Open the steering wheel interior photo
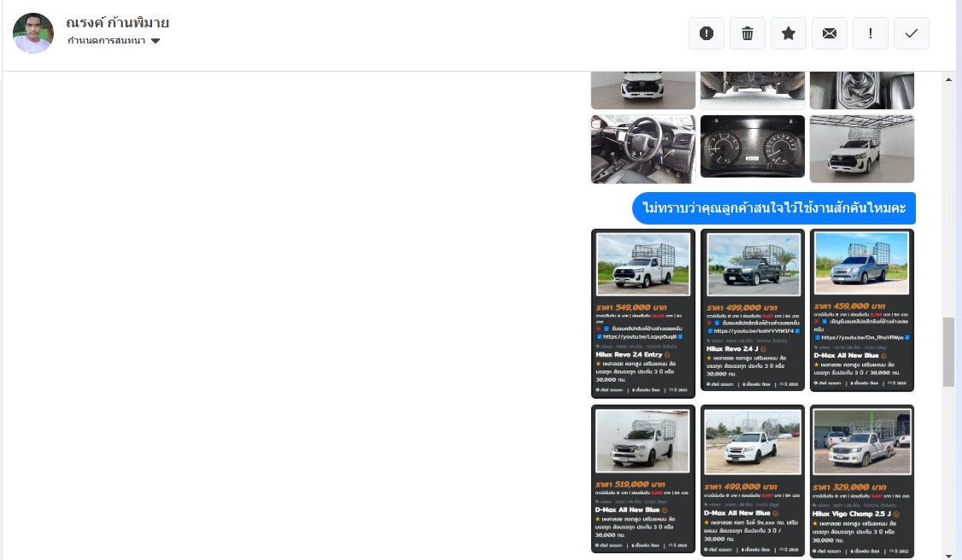Viewport: 962px width, 560px height. click(643, 149)
